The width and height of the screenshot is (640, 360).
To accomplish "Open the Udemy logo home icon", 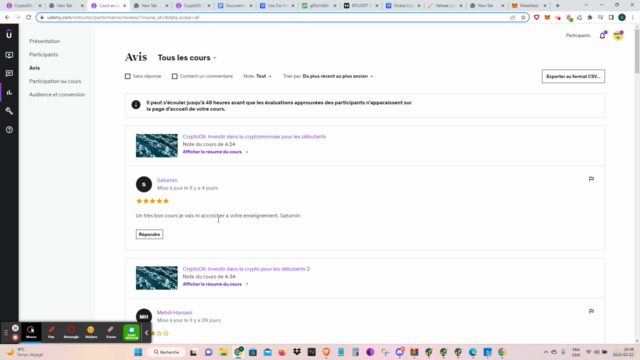I will click(9, 35).
